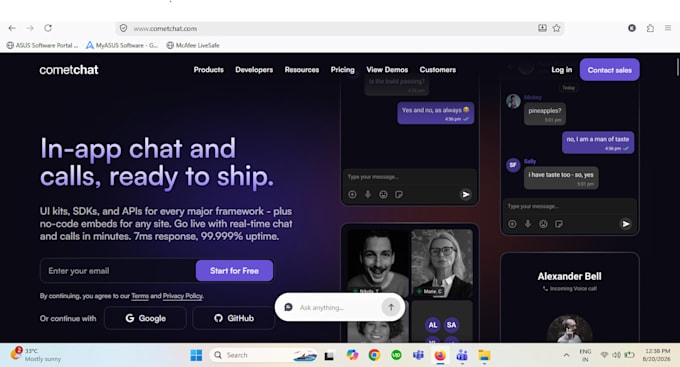Click the AL participant avatar
680x367 pixels.
point(433,325)
